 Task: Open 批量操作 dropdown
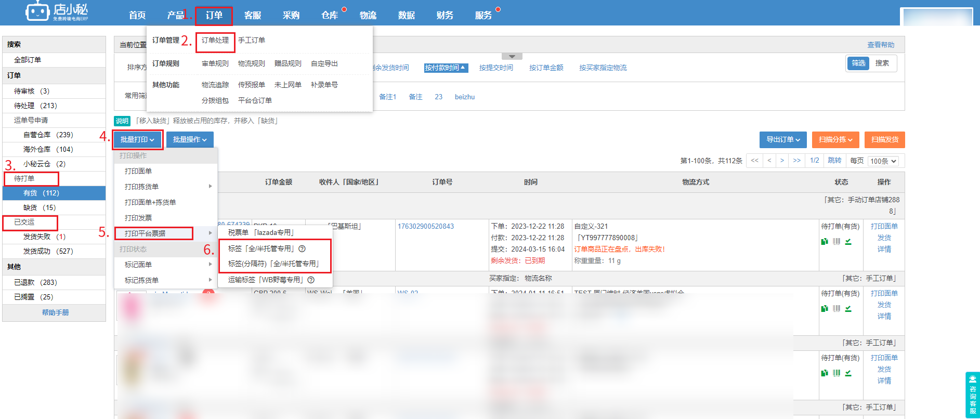point(190,139)
